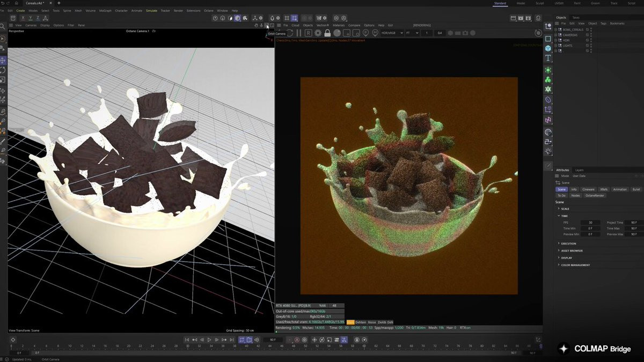
Task: Click the Move tool in left toolbar
Action: pos(3,60)
